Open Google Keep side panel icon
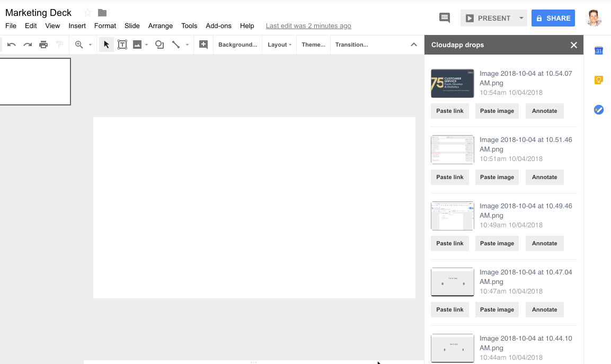Image resolution: width=611 pixels, height=364 pixels. point(598,80)
